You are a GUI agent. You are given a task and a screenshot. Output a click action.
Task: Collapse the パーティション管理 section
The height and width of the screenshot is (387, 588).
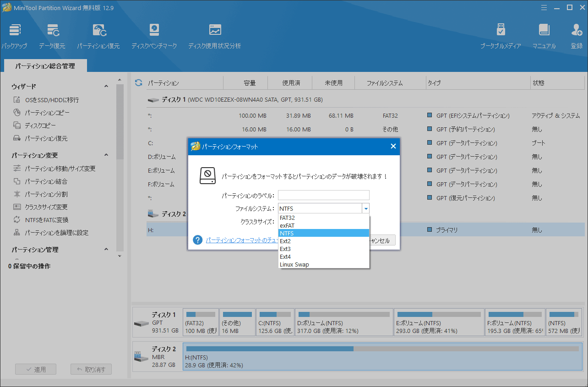(106, 250)
